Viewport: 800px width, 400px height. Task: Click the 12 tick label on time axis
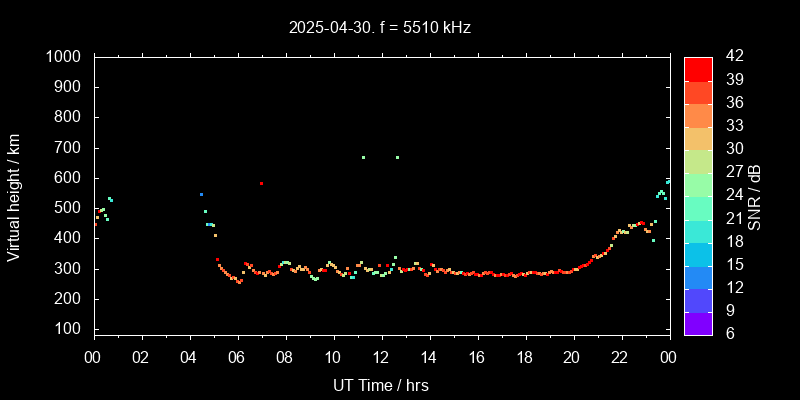[x=381, y=357]
